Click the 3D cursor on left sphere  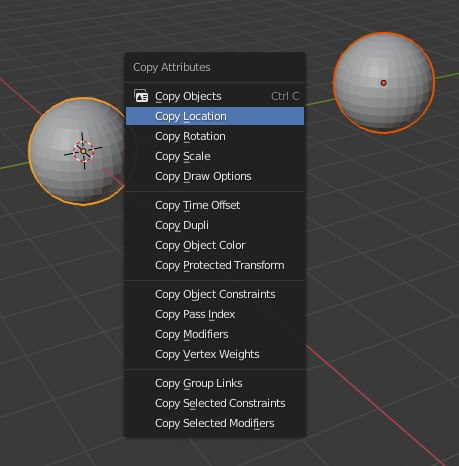point(83,151)
